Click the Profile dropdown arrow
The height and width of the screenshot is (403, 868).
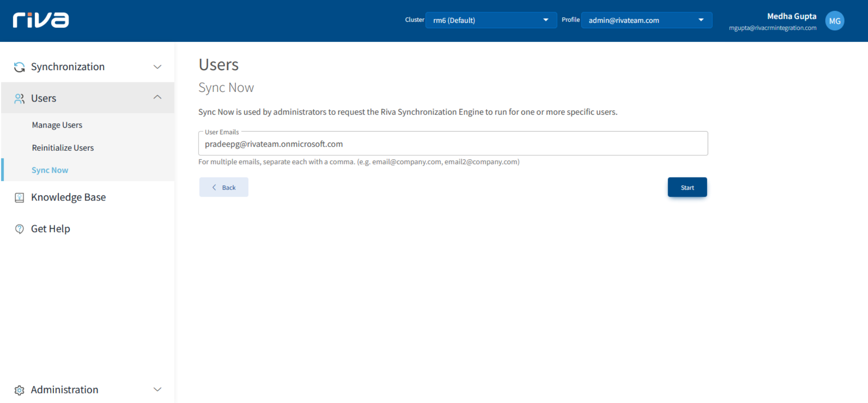tap(701, 20)
